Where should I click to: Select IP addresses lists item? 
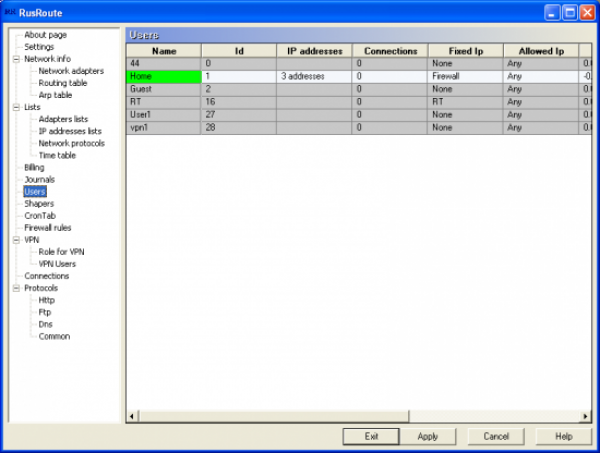tap(70, 131)
